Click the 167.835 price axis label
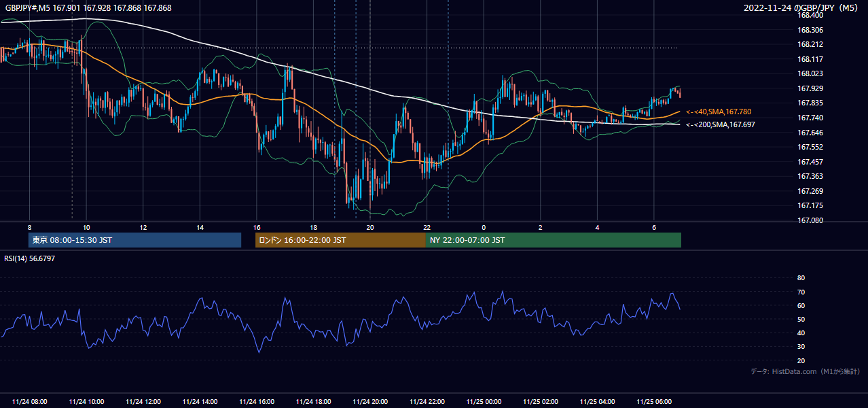Screen dimensions: 868x408 pyautogui.click(x=810, y=103)
